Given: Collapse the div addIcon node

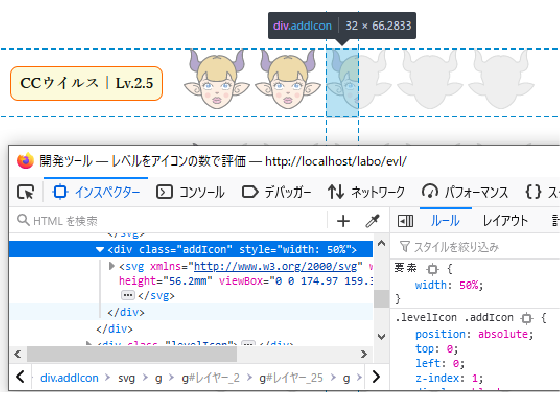Looking at the screenshot, I should pyautogui.click(x=100, y=249).
